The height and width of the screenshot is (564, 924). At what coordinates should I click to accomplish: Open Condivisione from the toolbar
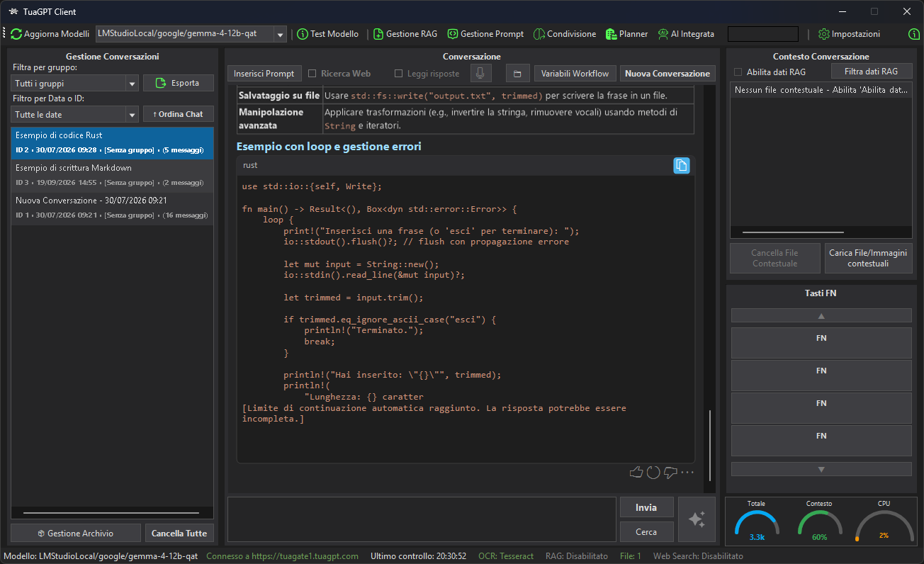[565, 34]
